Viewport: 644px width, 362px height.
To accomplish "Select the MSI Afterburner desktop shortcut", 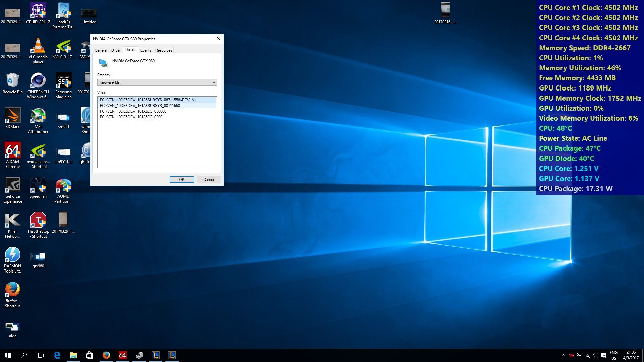I will pyautogui.click(x=38, y=116).
